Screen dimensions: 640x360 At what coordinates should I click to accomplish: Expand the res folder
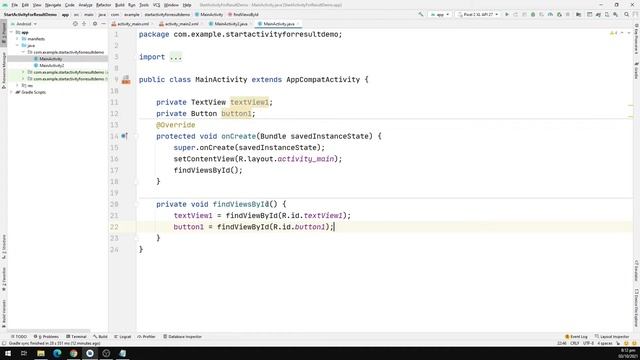[x=18, y=85]
